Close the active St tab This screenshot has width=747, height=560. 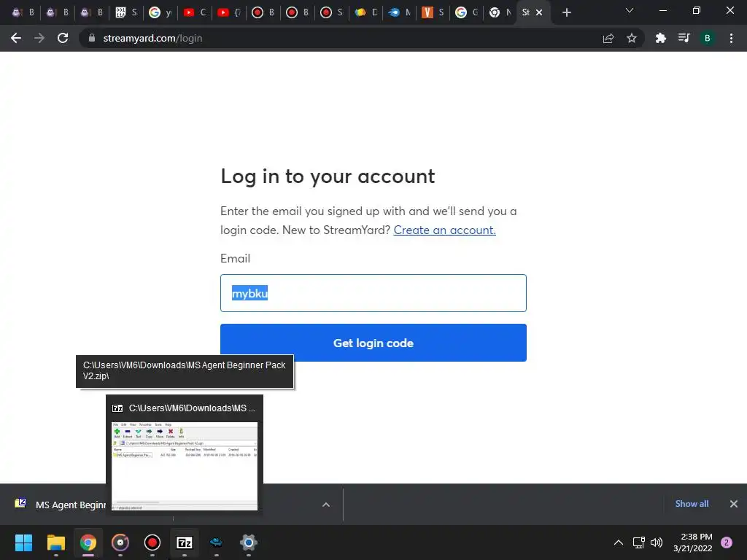(539, 12)
